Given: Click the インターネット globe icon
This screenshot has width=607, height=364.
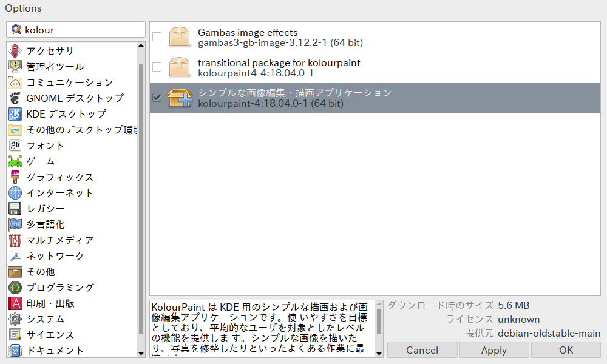Looking at the screenshot, I should point(15,193).
